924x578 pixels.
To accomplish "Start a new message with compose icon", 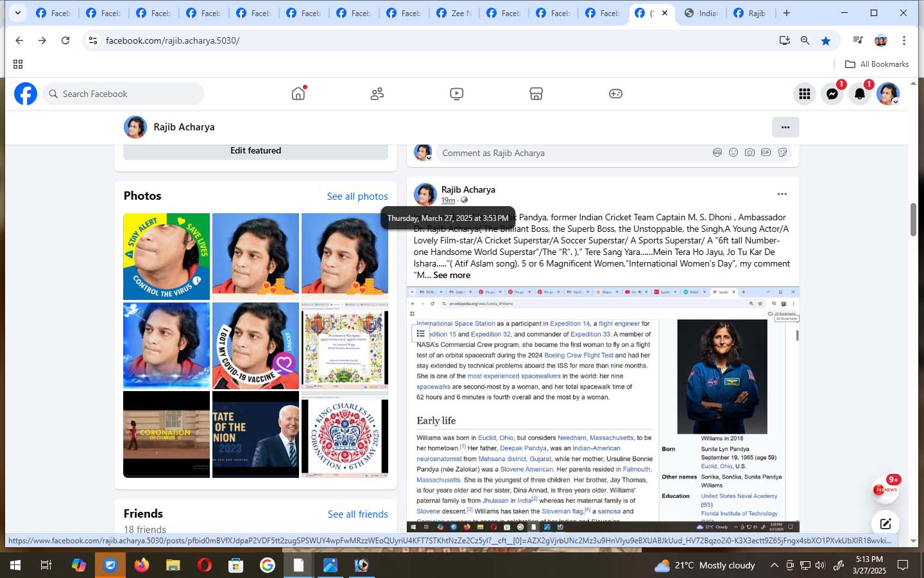I will click(886, 523).
